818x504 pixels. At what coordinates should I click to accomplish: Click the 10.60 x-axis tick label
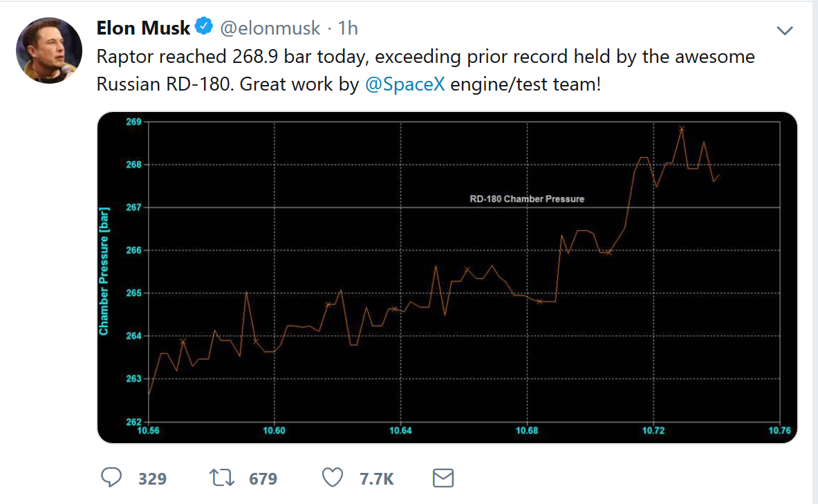[x=275, y=431]
